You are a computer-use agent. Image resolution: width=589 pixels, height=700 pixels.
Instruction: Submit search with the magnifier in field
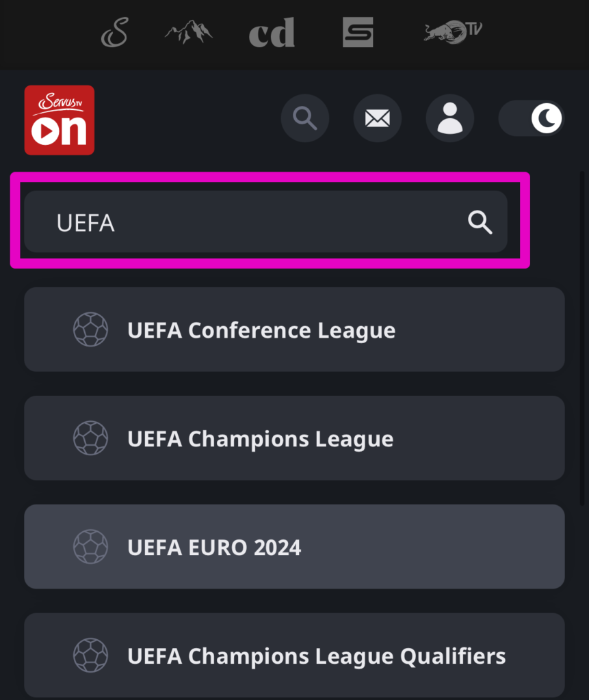tap(480, 222)
